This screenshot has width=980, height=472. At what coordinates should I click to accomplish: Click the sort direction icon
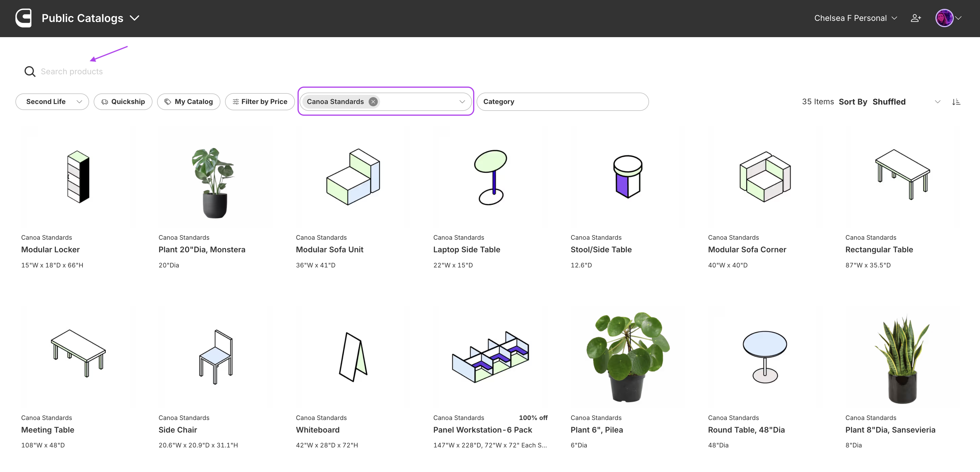pyautogui.click(x=956, y=102)
